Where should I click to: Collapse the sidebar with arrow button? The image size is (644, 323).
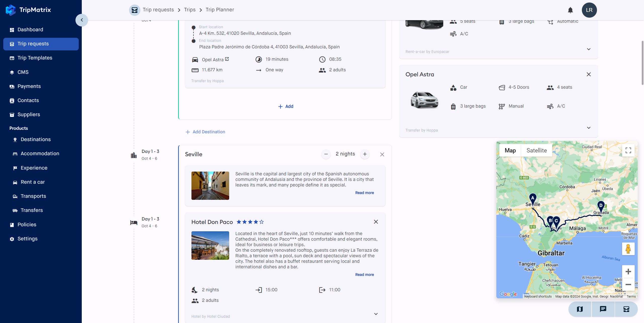82,20
